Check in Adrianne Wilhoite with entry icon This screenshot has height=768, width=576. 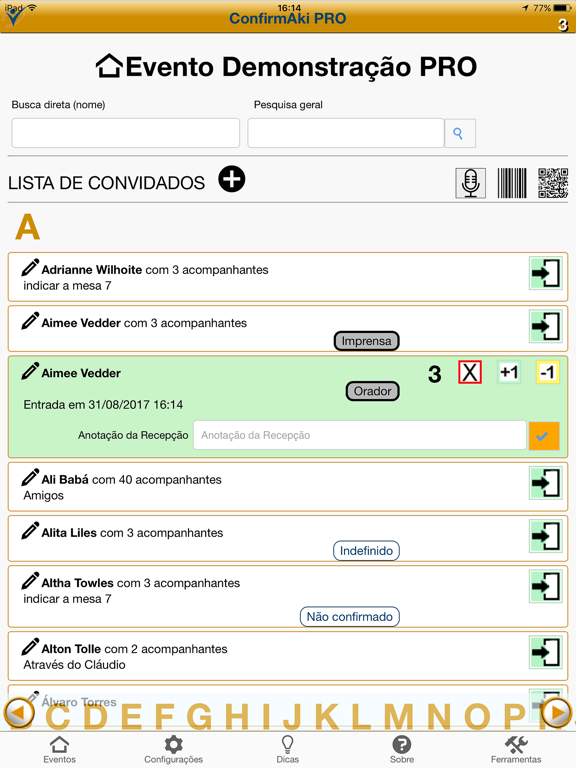click(x=546, y=273)
